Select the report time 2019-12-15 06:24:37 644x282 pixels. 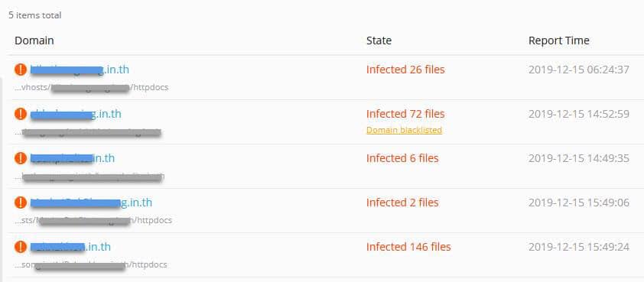click(579, 70)
